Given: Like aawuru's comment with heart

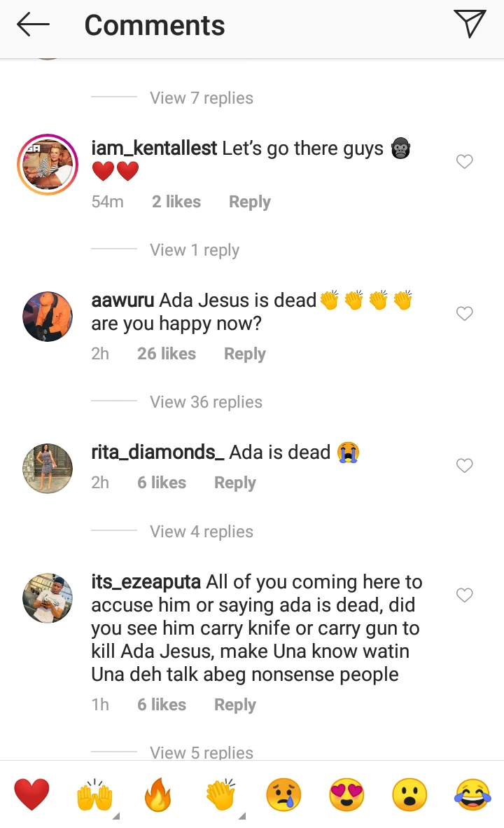Looking at the screenshot, I should click(465, 314).
